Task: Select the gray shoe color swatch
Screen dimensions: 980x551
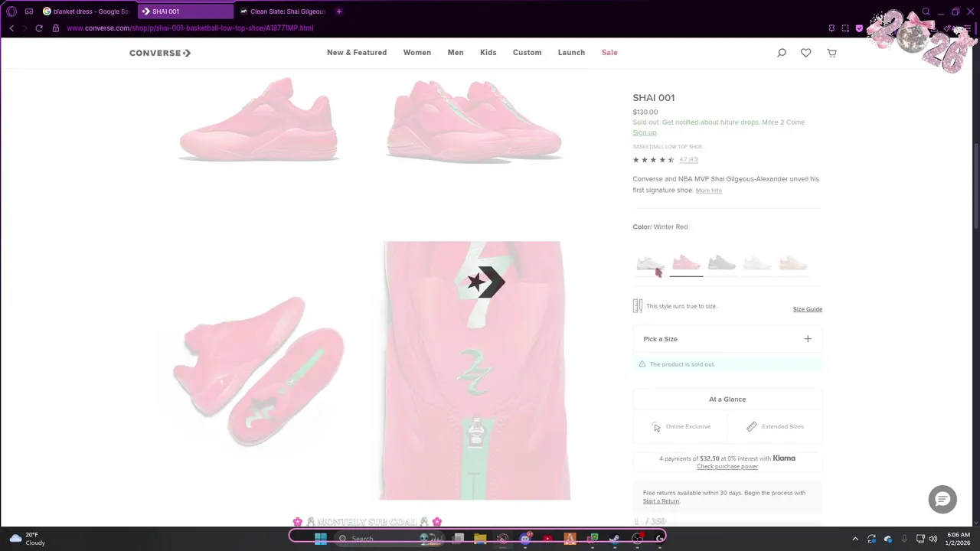Action: point(722,264)
